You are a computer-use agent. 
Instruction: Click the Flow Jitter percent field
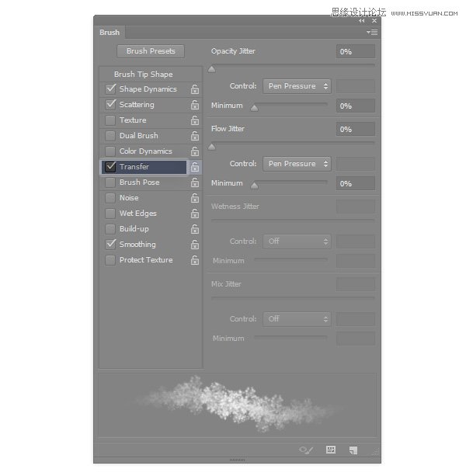[356, 130]
